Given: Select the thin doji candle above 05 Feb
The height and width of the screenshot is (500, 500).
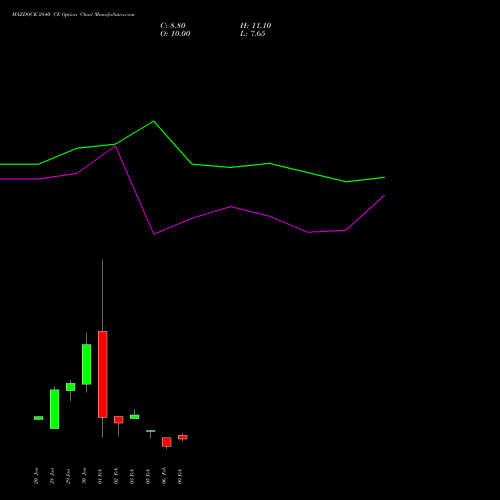Looking at the screenshot, I should [x=151, y=431].
